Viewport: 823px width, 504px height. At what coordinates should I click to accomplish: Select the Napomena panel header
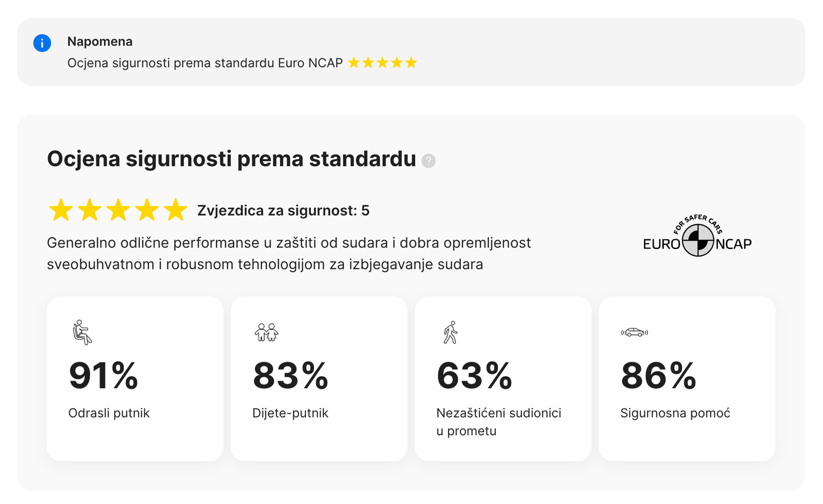point(100,42)
